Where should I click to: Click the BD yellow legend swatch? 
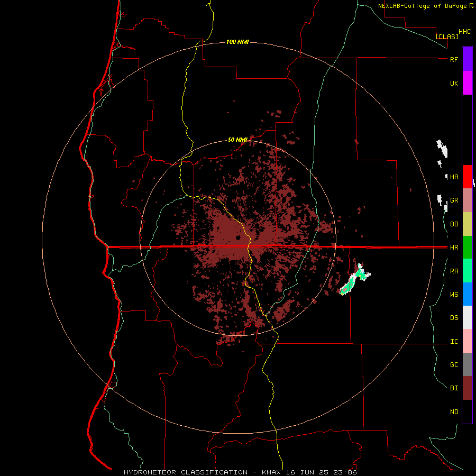[467, 224]
